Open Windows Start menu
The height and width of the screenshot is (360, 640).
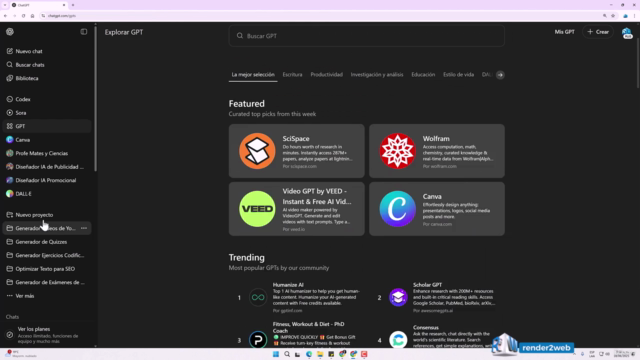point(276,354)
